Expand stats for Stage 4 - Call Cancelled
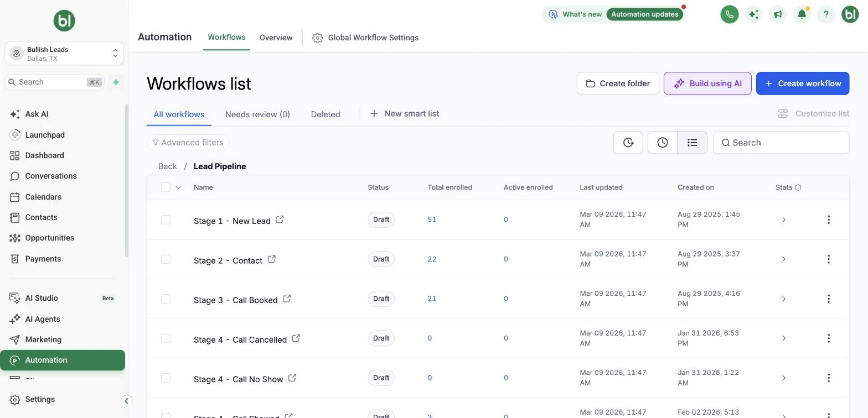 click(x=783, y=338)
